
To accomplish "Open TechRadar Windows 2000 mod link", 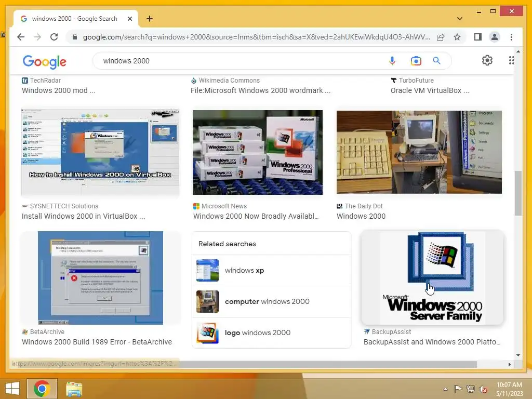I will 58,90.
